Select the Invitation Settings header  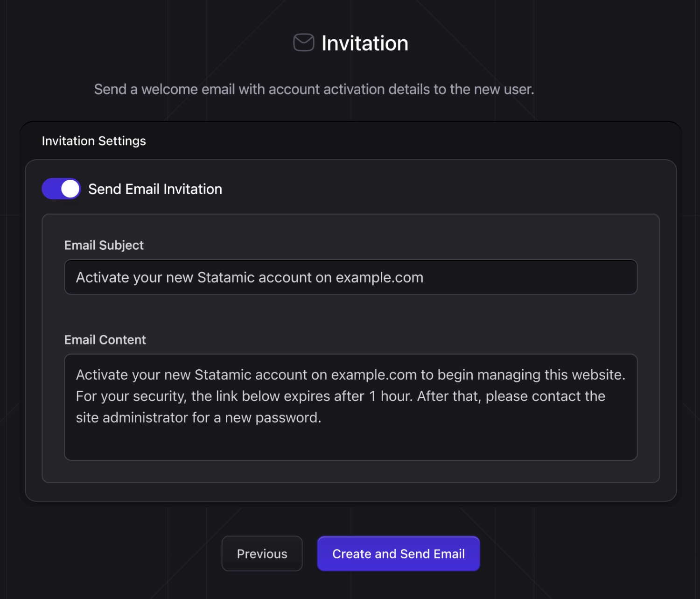pos(93,141)
